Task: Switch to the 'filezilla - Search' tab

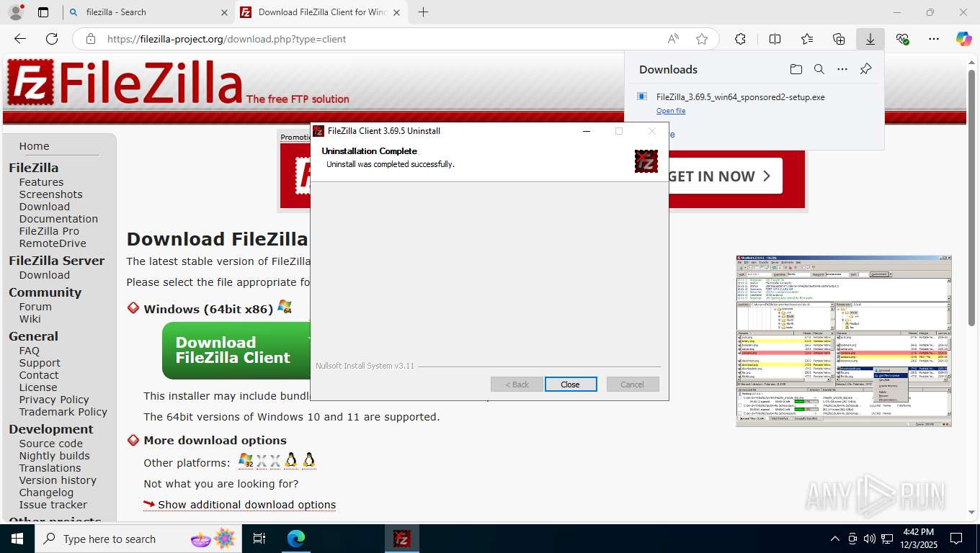Action: coord(147,12)
